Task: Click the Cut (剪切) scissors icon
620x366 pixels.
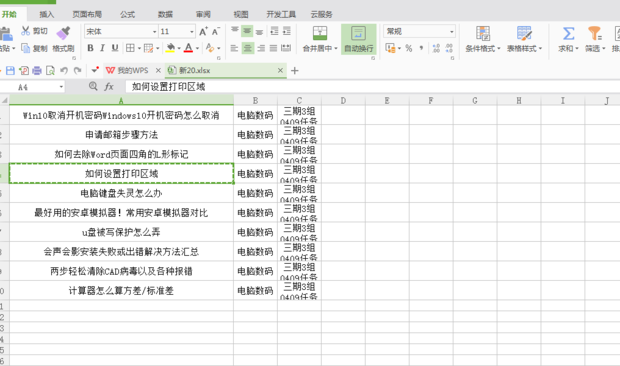Action: tap(26, 31)
